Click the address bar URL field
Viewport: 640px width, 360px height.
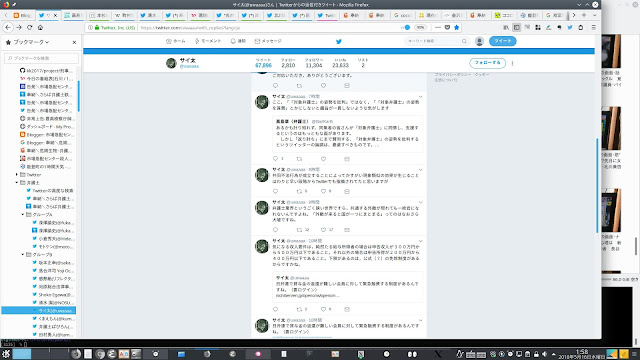coord(269,28)
